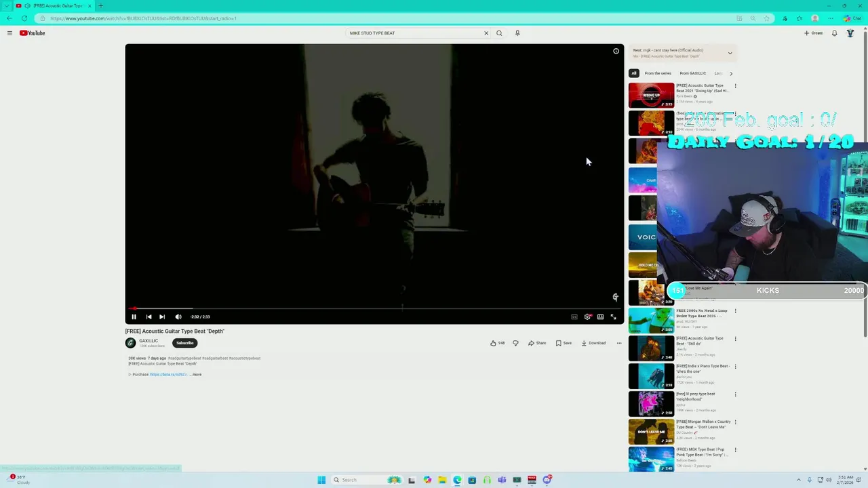This screenshot has height=488, width=868.
Task: Seek on the red video progress bar
Action: pyautogui.click(x=374, y=308)
